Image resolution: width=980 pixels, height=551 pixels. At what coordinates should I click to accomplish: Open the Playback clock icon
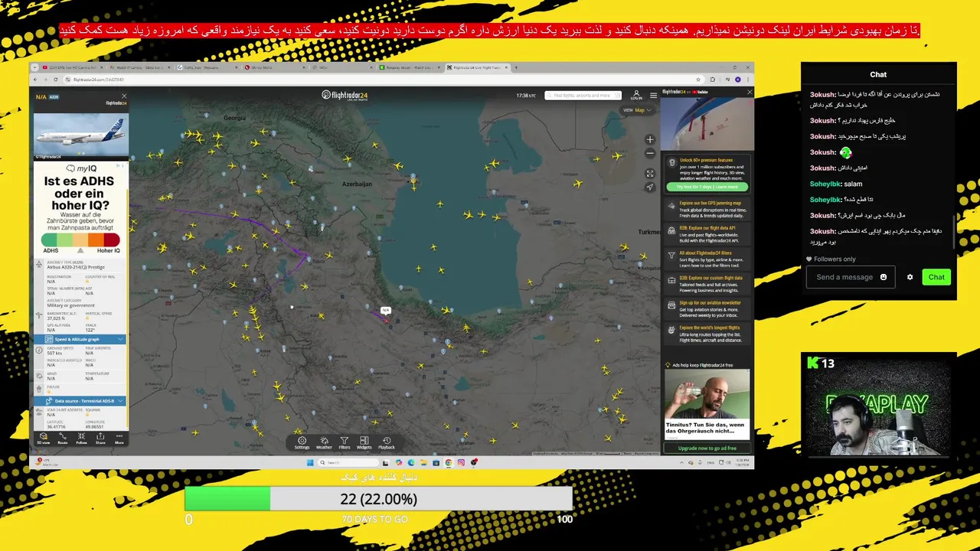click(x=387, y=442)
